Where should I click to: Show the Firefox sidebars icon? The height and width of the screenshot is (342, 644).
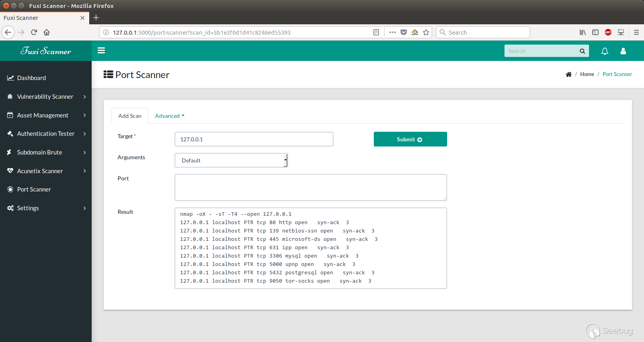tap(595, 32)
